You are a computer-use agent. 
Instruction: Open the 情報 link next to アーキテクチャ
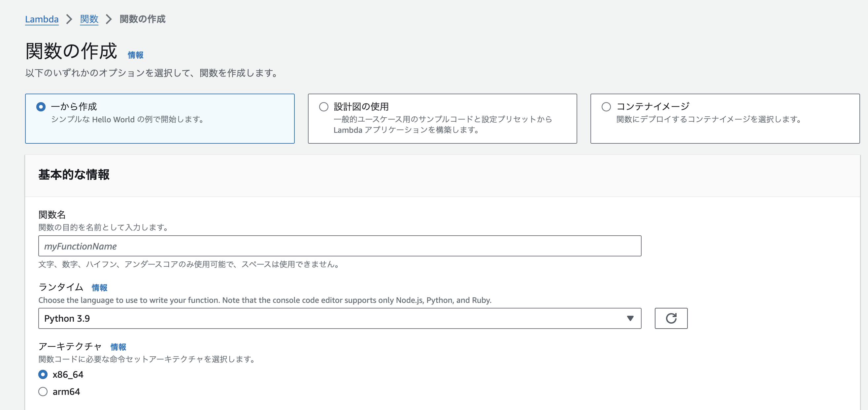tap(118, 347)
